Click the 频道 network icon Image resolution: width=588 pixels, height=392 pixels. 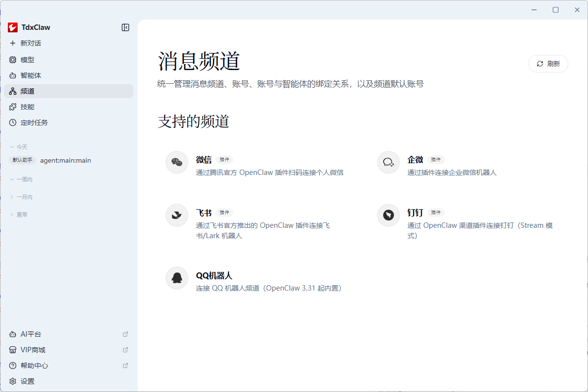click(13, 91)
